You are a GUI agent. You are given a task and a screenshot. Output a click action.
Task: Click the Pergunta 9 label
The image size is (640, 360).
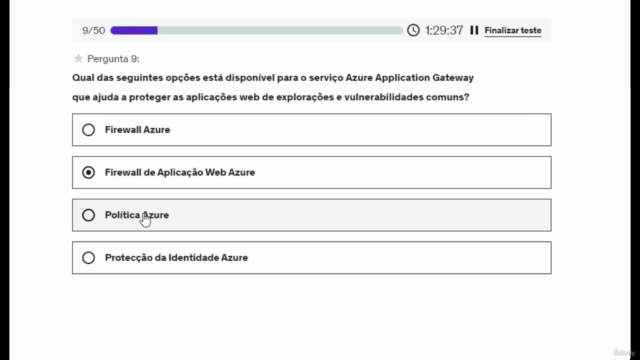(x=113, y=59)
